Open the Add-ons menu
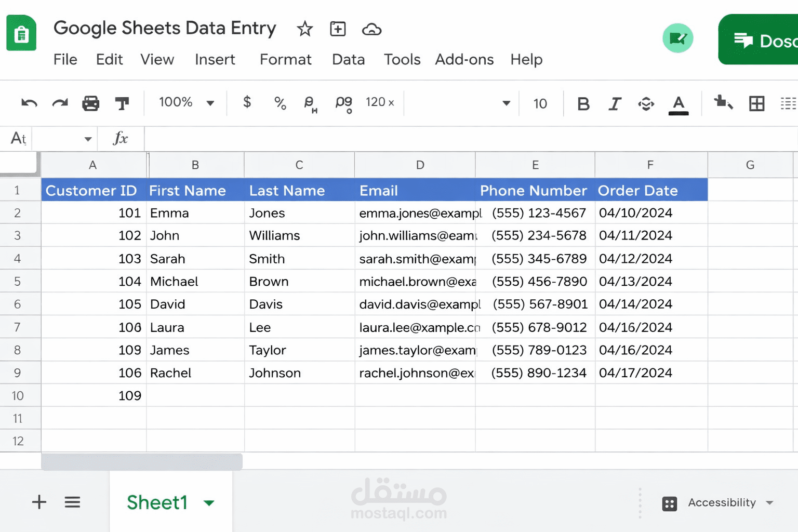This screenshot has height=532, width=798. pos(464,60)
